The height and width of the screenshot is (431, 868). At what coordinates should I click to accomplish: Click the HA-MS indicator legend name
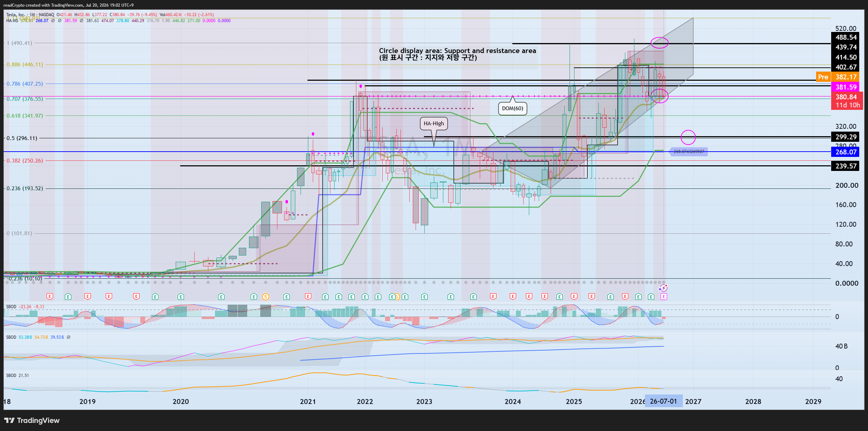[12, 21]
